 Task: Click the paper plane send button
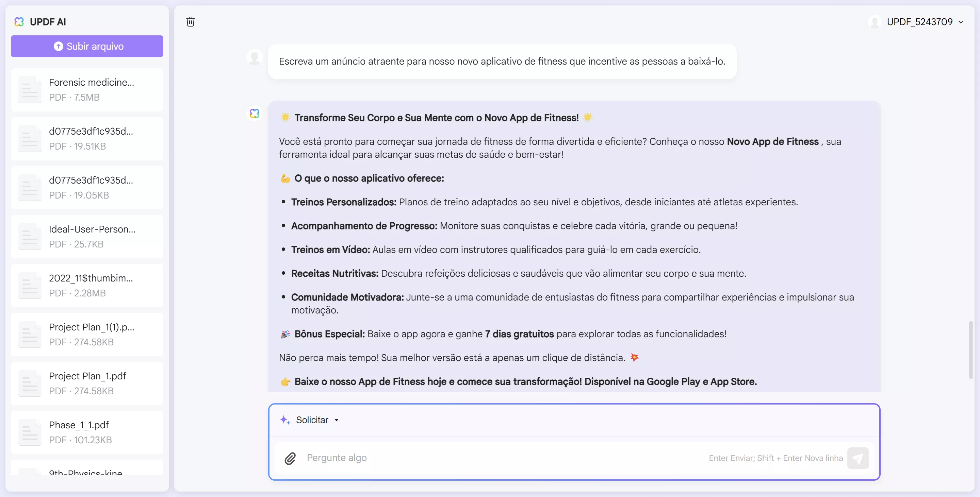[858, 458]
